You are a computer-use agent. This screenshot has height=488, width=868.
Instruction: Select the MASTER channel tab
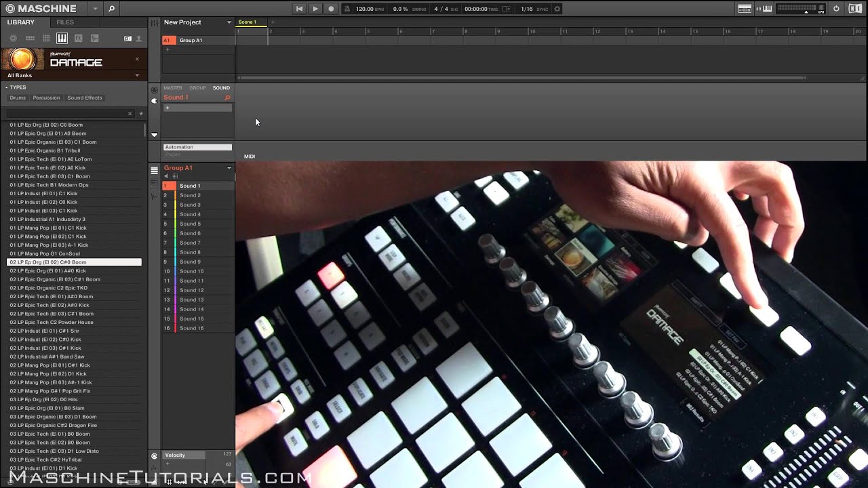tap(173, 88)
